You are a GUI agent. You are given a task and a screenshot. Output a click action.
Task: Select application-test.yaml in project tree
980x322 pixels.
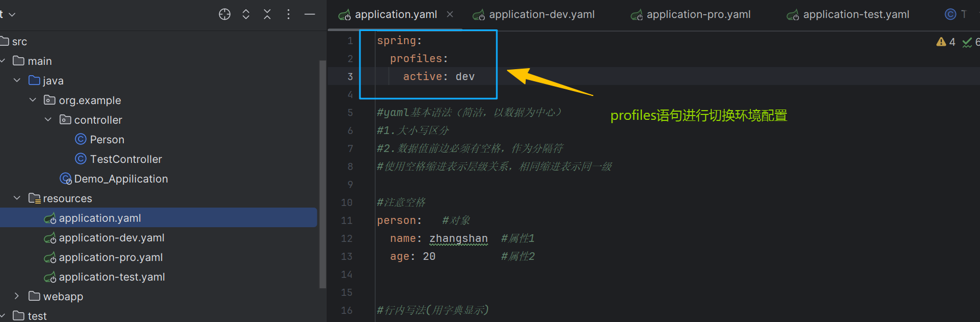pyautogui.click(x=112, y=277)
